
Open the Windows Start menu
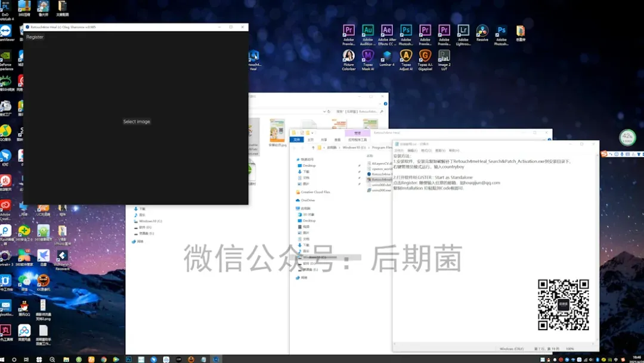coord(2,359)
